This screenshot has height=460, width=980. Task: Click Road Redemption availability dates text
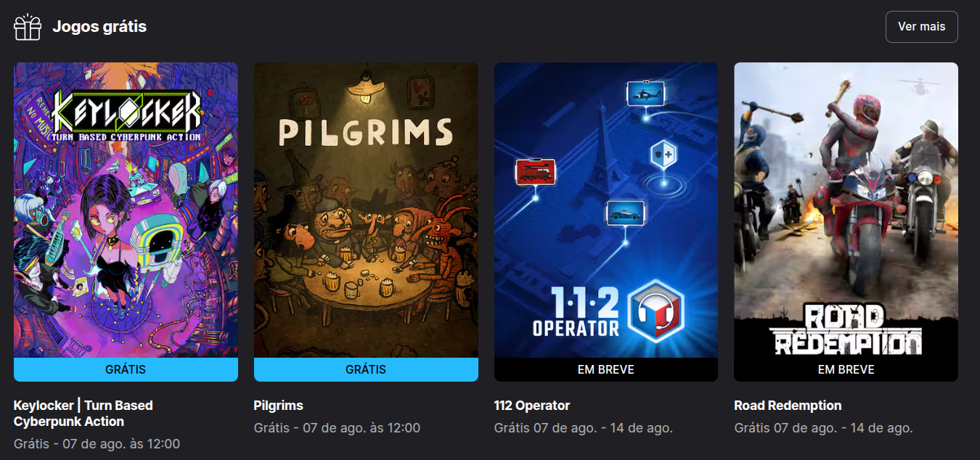point(823,428)
